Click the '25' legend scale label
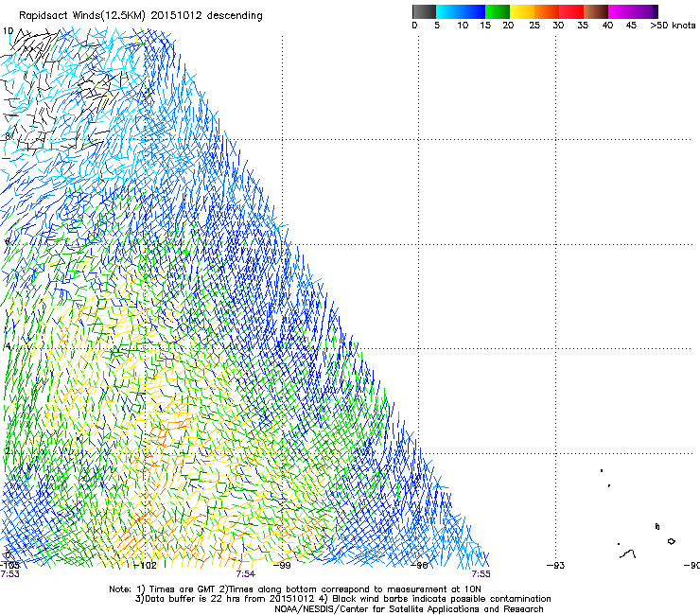Image resolution: width=700 pixels, height=615 pixels. [x=534, y=26]
